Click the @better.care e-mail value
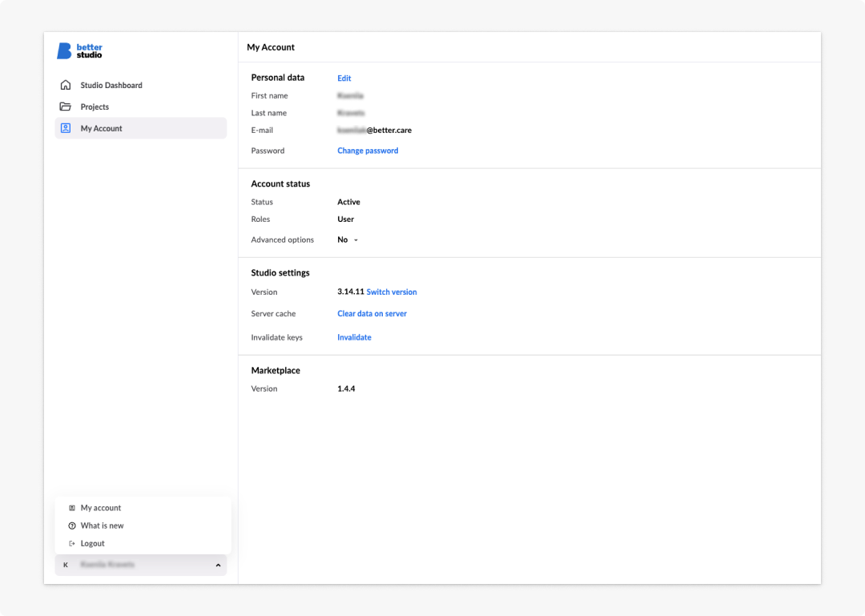The image size is (865, 616). click(x=375, y=131)
